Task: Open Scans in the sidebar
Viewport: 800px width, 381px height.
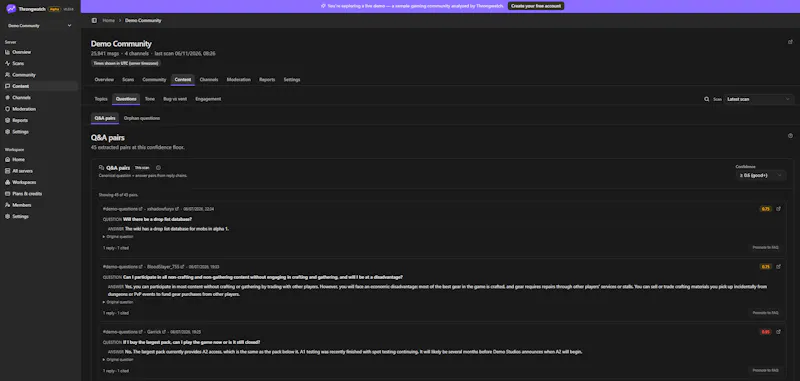Action: [18, 63]
